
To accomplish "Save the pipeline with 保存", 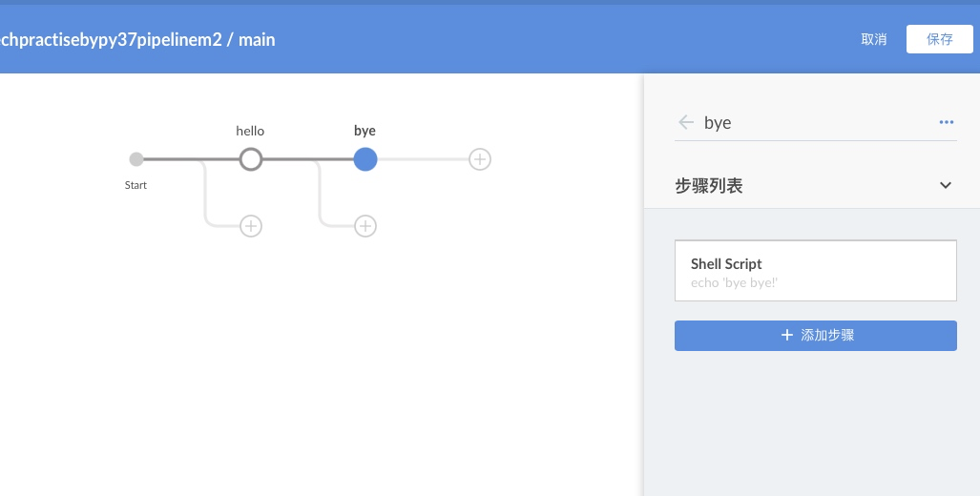I will [939, 39].
